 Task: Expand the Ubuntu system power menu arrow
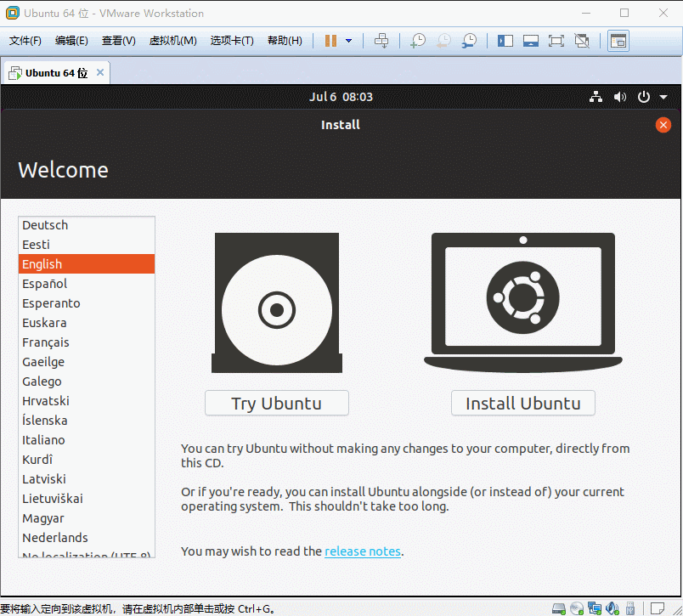(x=663, y=98)
